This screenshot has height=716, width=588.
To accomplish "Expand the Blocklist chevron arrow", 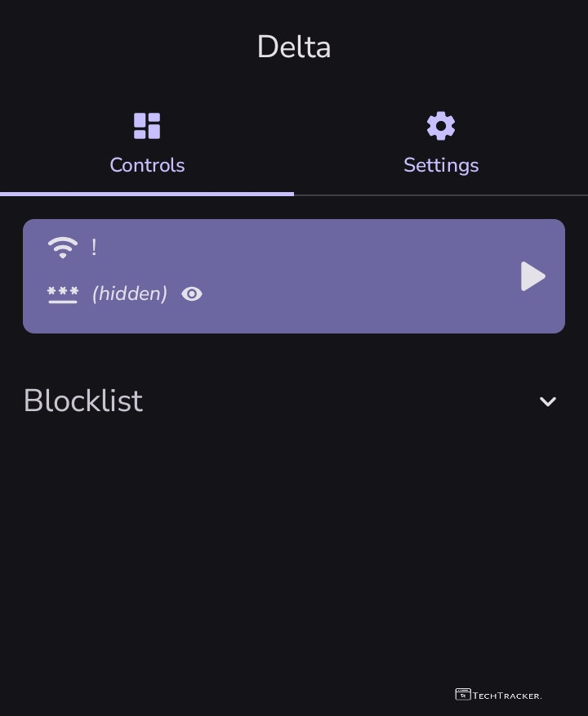I will (x=548, y=401).
